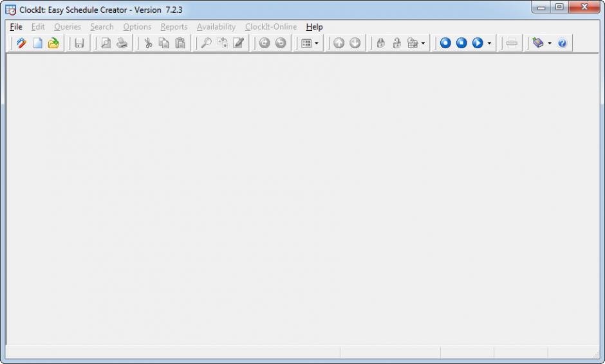Open the Reports menu
The height and width of the screenshot is (364, 605).
[174, 26]
